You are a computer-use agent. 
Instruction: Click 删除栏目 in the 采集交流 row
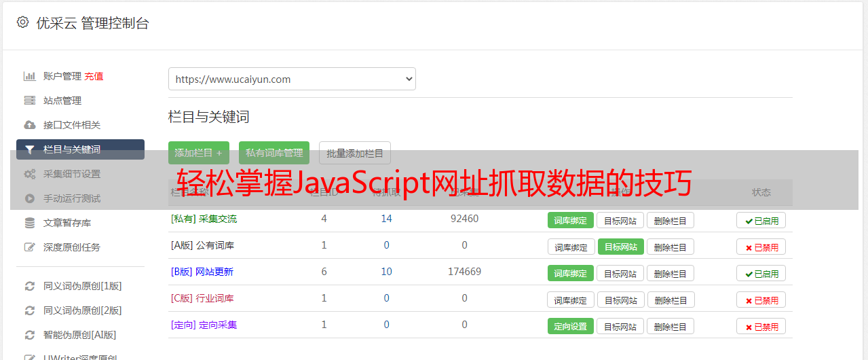click(x=670, y=220)
